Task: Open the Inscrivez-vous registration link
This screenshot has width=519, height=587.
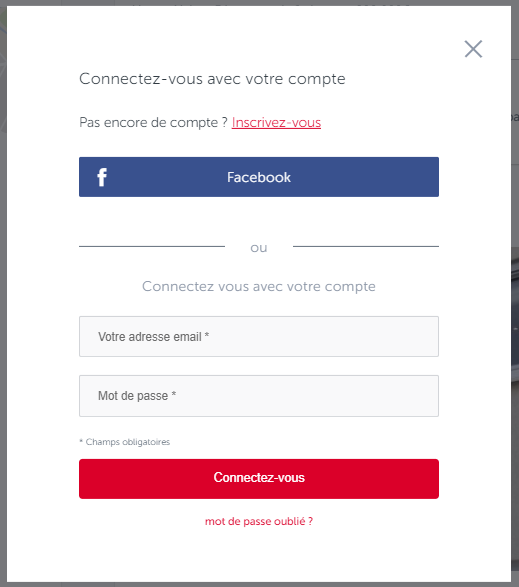Action: [x=276, y=122]
